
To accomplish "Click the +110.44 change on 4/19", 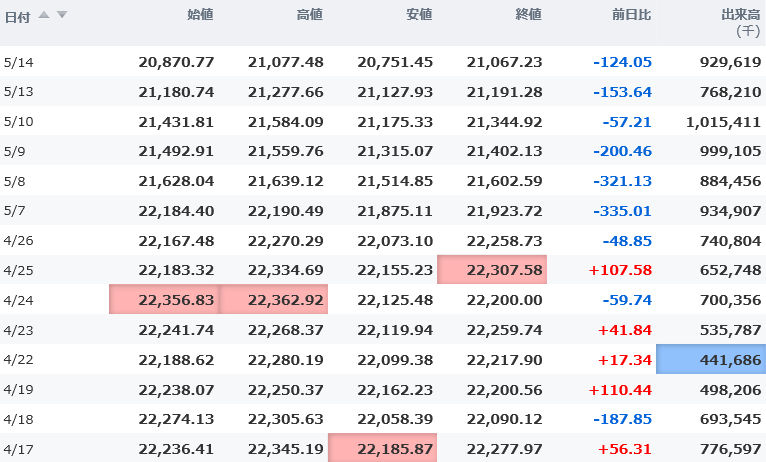I will tap(620, 389).
